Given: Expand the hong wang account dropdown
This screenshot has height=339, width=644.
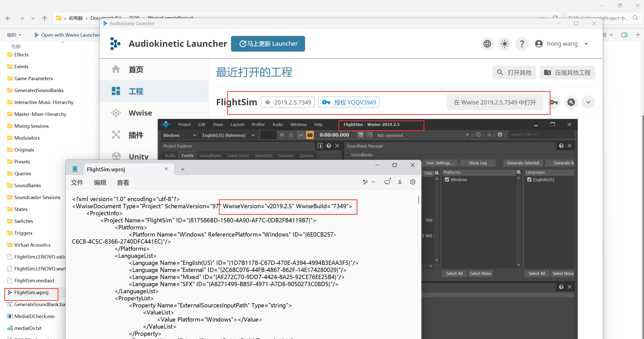Looking at the screenshot, I should click(586, 44).
